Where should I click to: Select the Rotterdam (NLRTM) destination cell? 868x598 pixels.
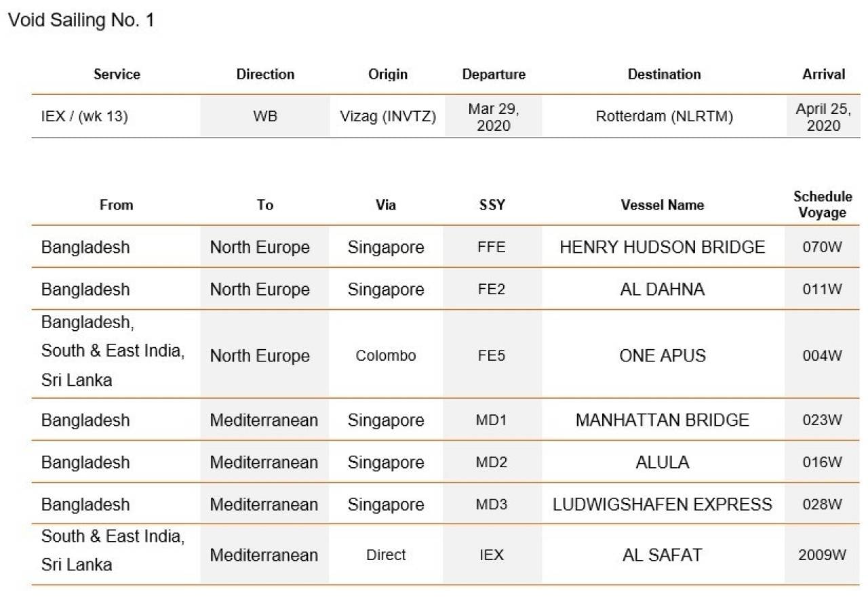(x=665, y=117)
